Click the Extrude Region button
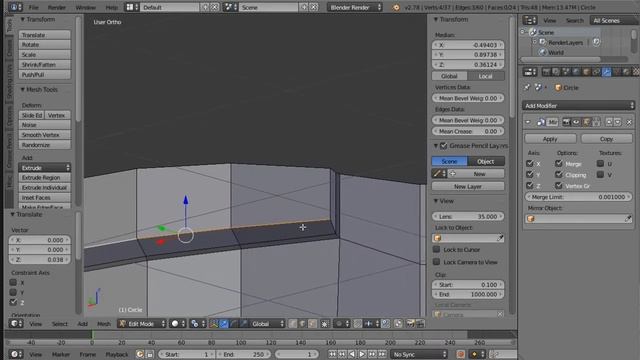Viewport: 640px width, 360px height. tap(44, 178)
